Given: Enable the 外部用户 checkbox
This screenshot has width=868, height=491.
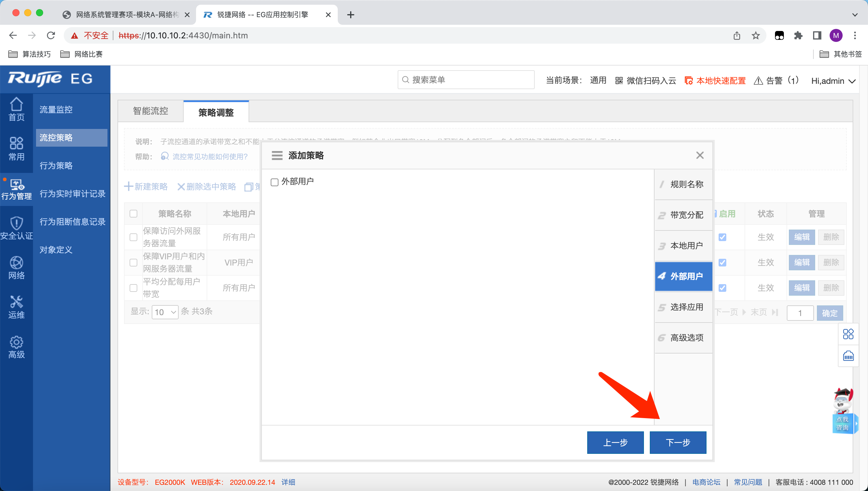Looking at the screenshot, I should pyautogui.click(x=275, y=182).
